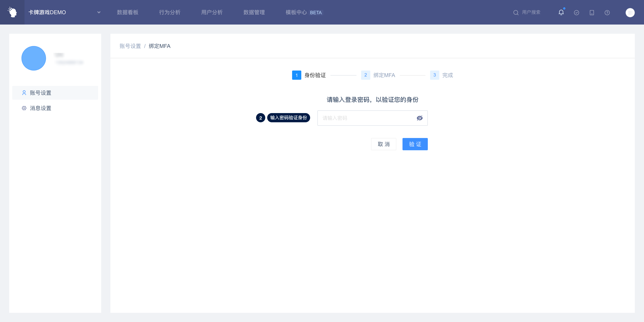
Task: Toggle password visibility eye icon
Action: 420,118
